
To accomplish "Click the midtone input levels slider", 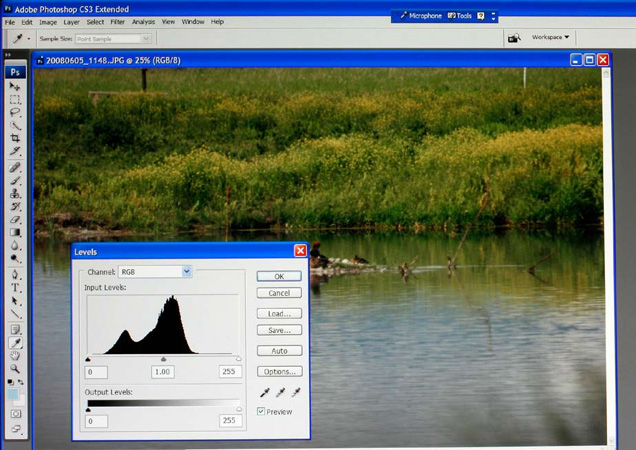I will [163, 359].
